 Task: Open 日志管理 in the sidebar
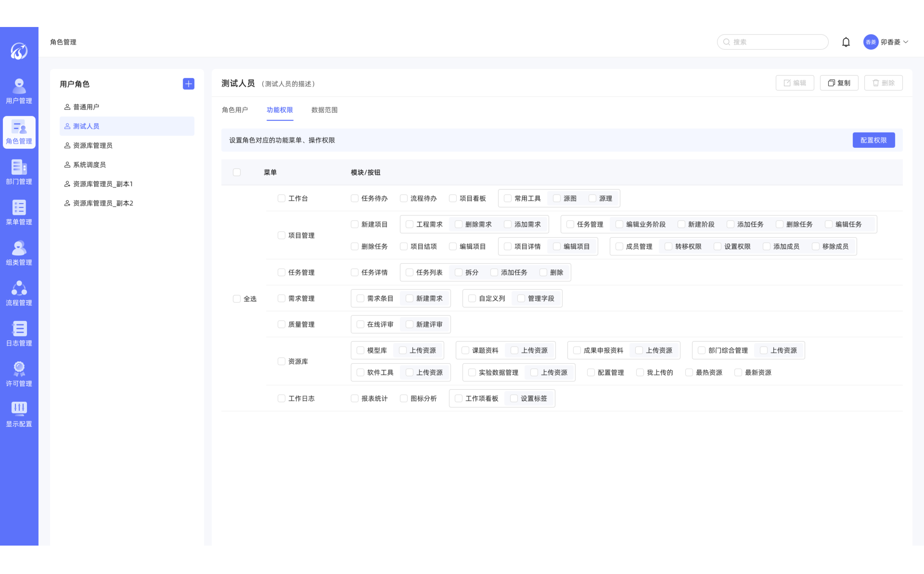pos(19,334)
